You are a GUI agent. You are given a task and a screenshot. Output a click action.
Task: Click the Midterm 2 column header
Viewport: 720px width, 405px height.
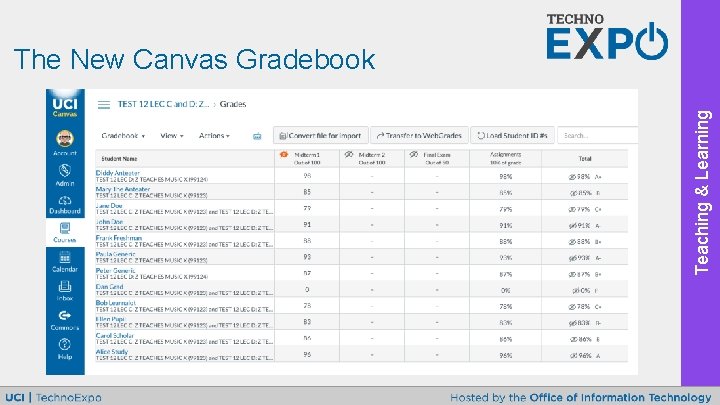[372, 158]
